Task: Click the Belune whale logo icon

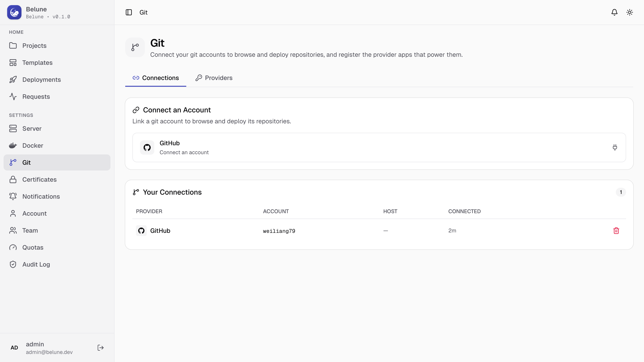Action: tap(14, 12)
